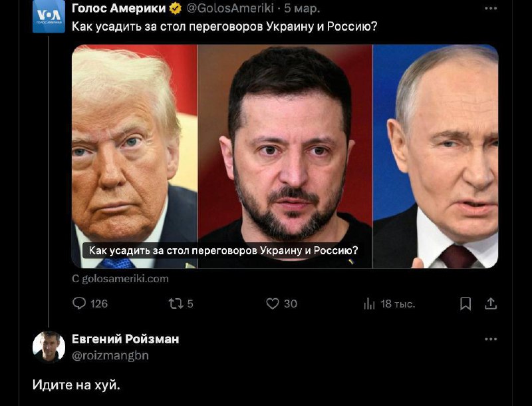Open Евгений Ройзман's profile photo
The image size is (532, 406).
pyautogui.click(x=49, y=347)
